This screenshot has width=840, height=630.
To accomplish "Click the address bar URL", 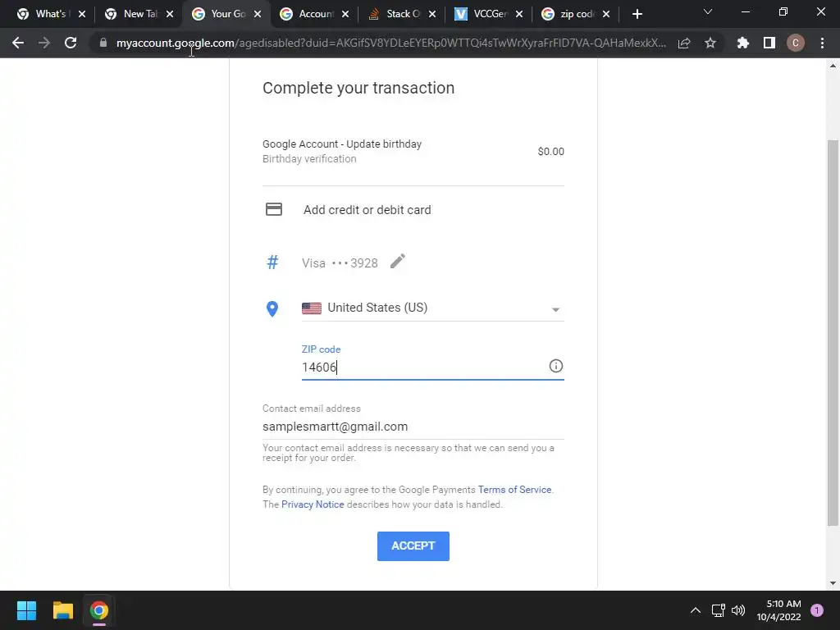I will 391,43.
